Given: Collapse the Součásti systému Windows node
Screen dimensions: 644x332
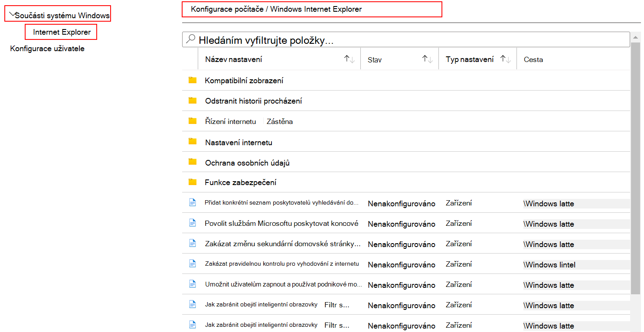Looking at the screenshot, I should click(x=12, y=14).
